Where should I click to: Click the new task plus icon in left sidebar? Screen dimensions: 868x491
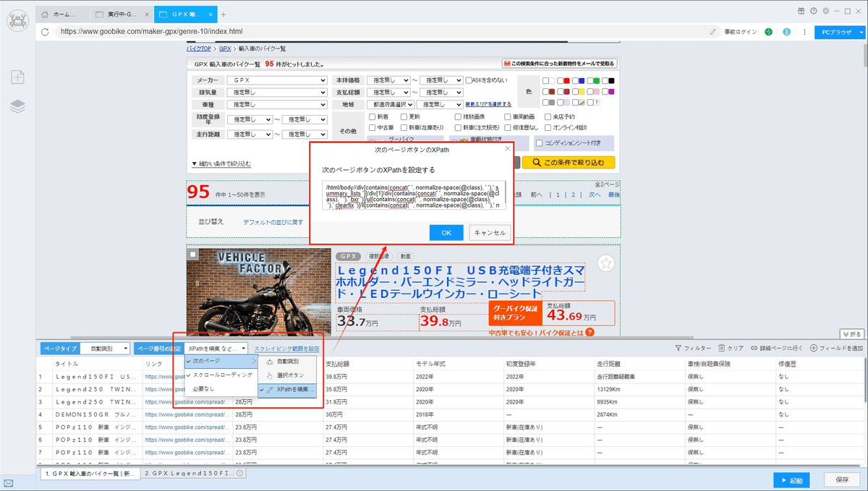[x=18, y=77]
